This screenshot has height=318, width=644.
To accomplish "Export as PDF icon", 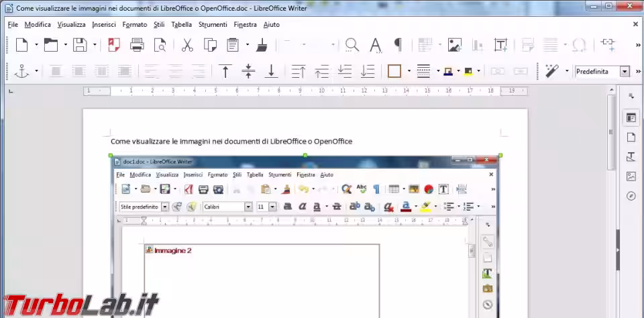I will pos(114,44).
